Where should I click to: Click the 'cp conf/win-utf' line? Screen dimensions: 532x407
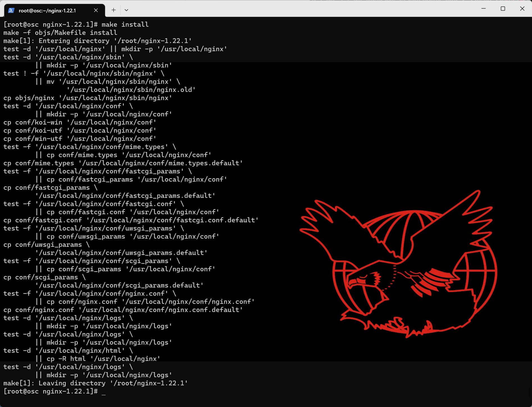(80, 139)
